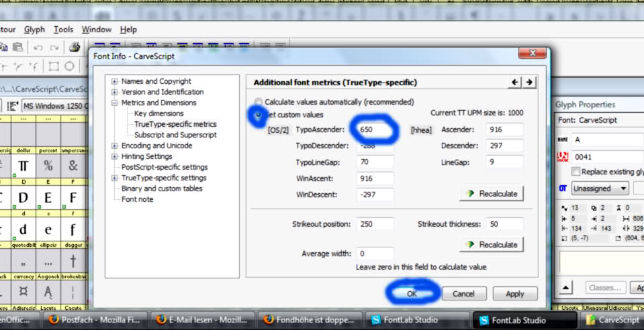
Task: Click the encoding list icon beside MS Windows 1250
Action: (13, 106)
